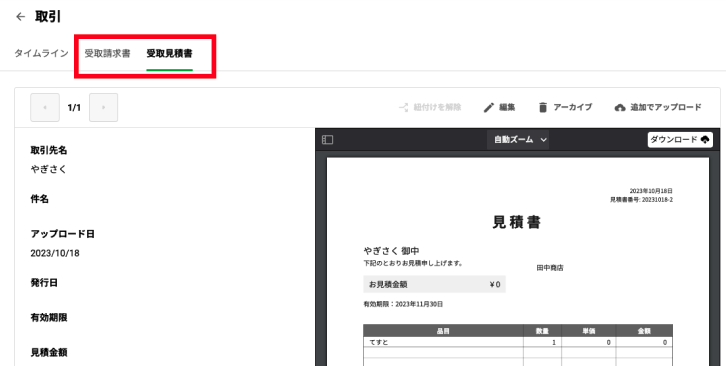Click the 紐付けを解除 unlink button
Viewport: 726px width, 366px height.
click(x=430, y=107)
